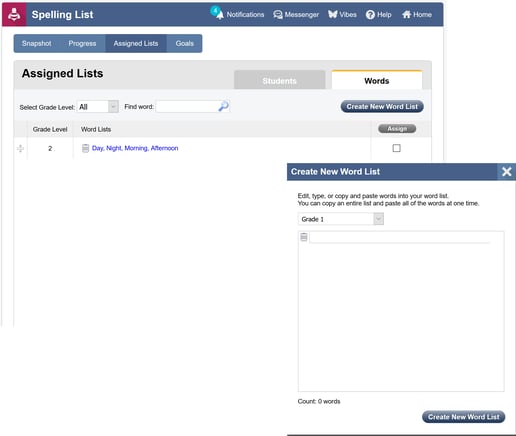Image resolution: width=516 pixels, height=436 pixels.
Task: Open the Snapshot tab
Action: point(37,43)
